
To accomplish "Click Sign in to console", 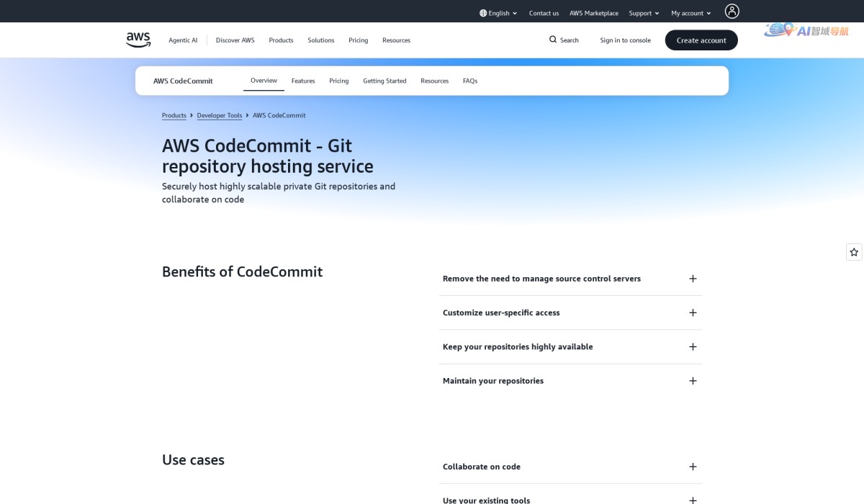I will tap(625, 40).
